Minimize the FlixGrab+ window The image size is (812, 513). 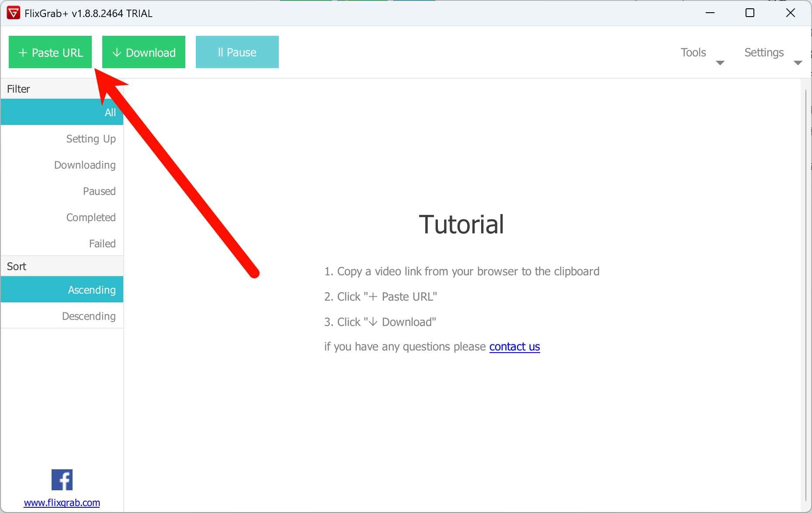click(x=710, y=13)
